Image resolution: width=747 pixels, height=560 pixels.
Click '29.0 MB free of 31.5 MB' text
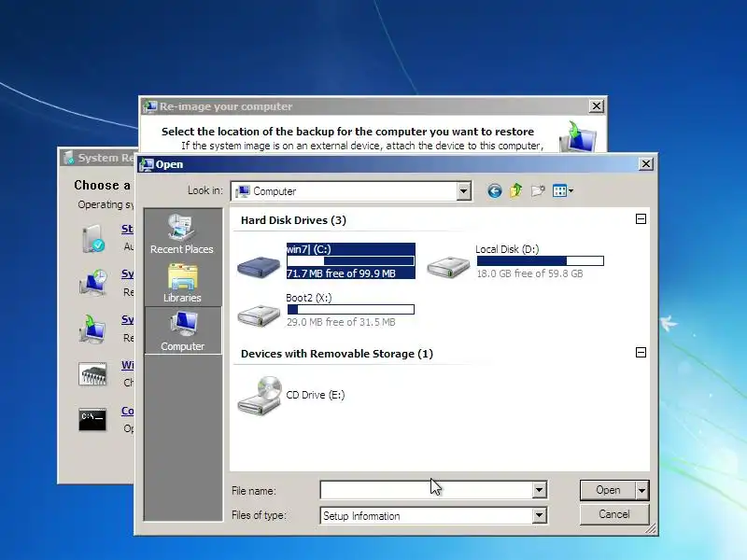coord(341,322)
